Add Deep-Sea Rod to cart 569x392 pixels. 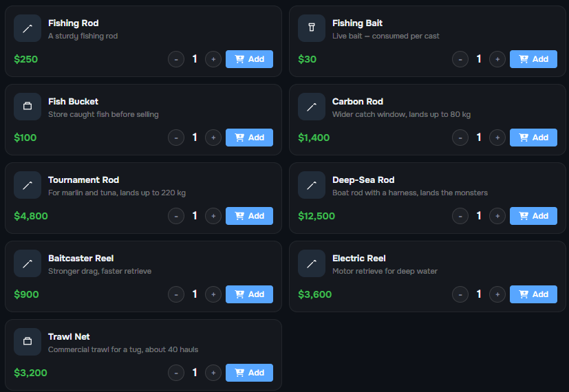click(533, 216)
